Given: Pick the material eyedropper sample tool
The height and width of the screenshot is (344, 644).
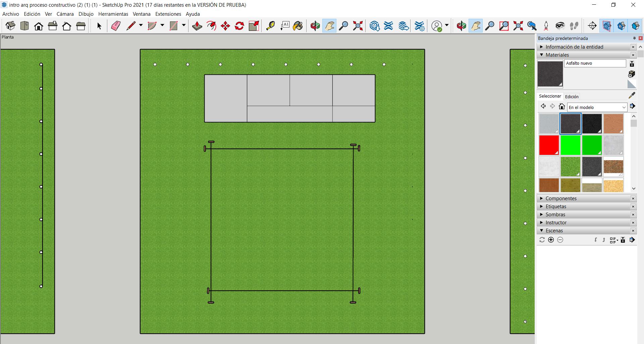Looking at the screenshot, I should click(632, 96).
